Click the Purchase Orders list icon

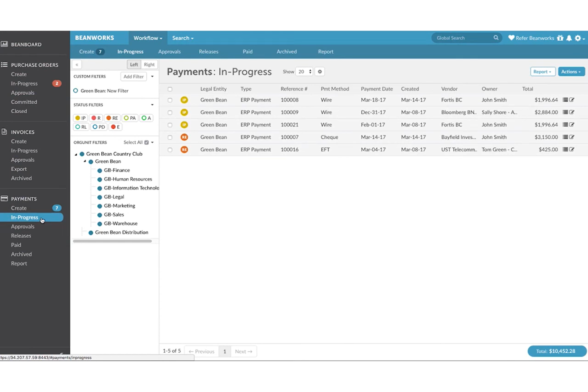(4, 64)
